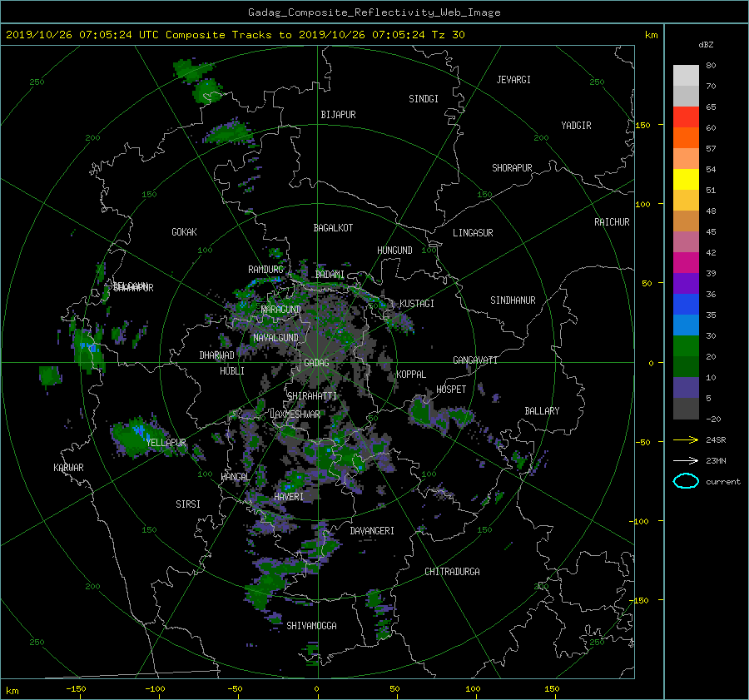This screenshot has width=749, height=700.
Task: Click the SINDHANUR city label
Action: 513,300
